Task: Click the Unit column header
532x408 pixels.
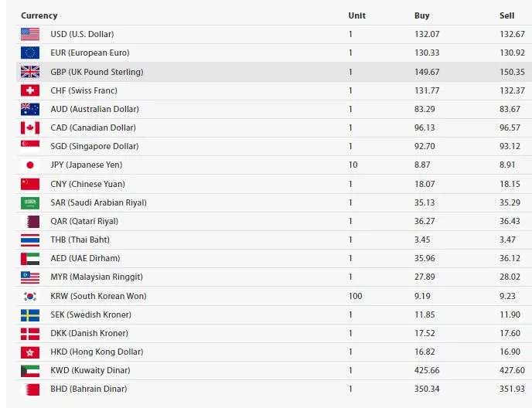Action: pos(356,15)
